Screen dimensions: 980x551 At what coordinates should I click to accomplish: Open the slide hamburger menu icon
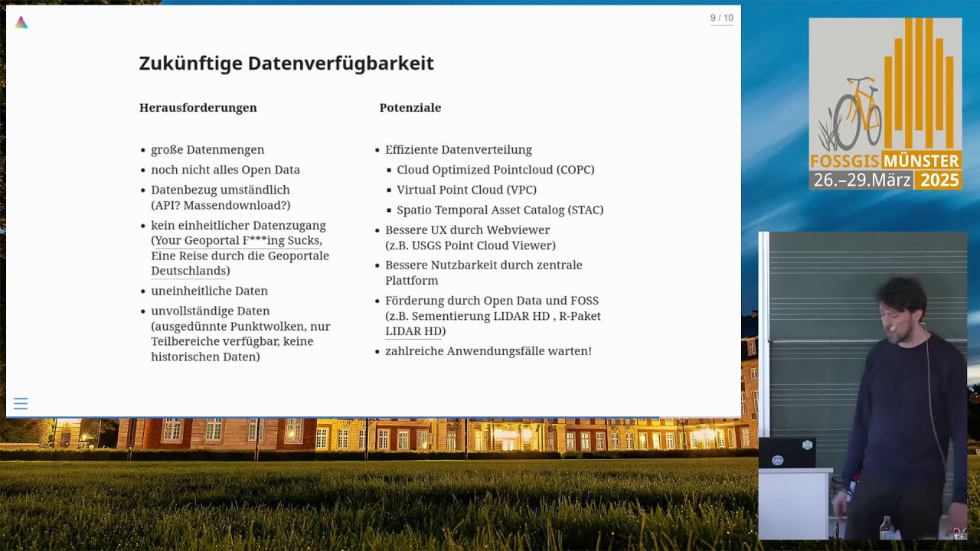click(21, 403)
